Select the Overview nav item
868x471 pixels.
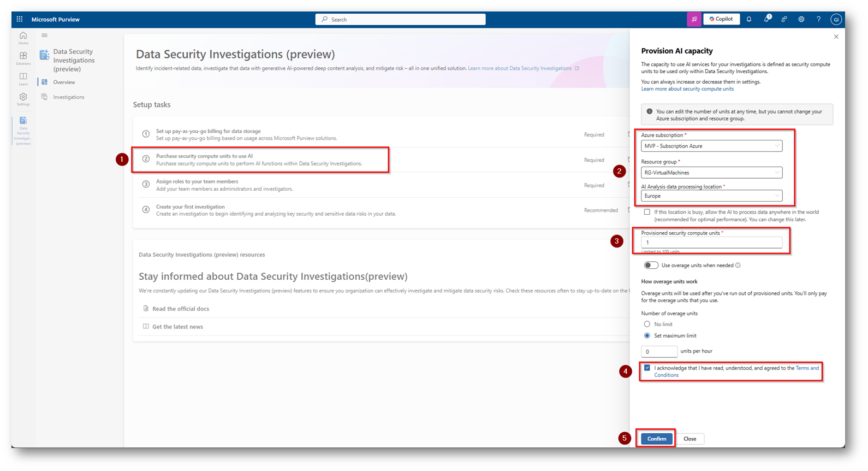click(x=64, y=82)
